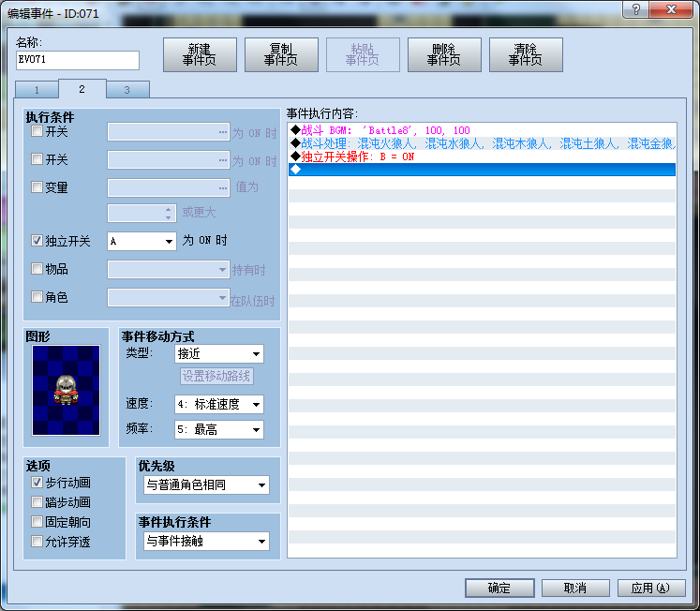
Task: Open the disabled 角色 selection dropdown
Action: click(x=169, y=297)
